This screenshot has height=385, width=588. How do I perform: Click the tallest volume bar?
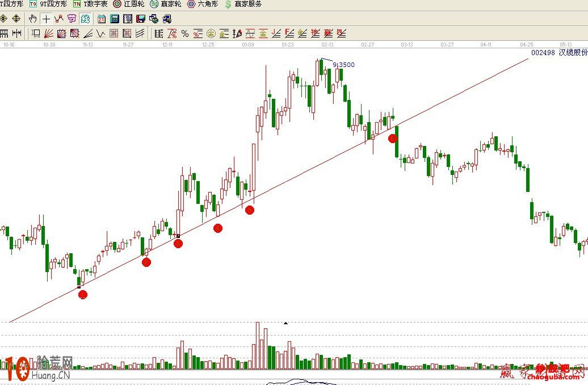(258, 346)
